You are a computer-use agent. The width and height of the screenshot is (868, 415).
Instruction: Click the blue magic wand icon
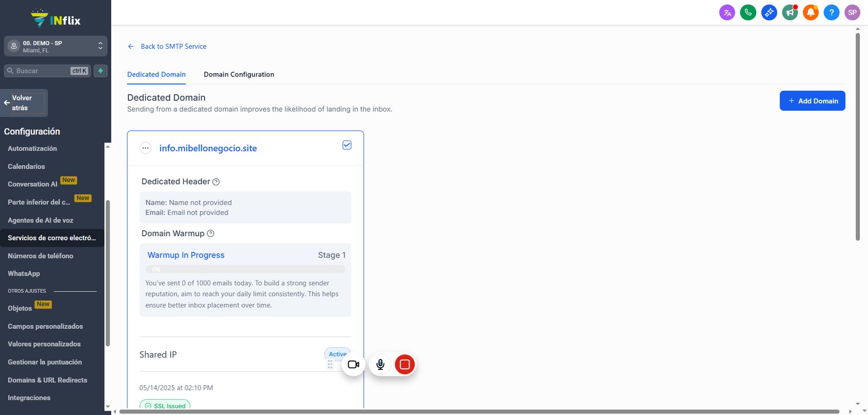[769, 12]
